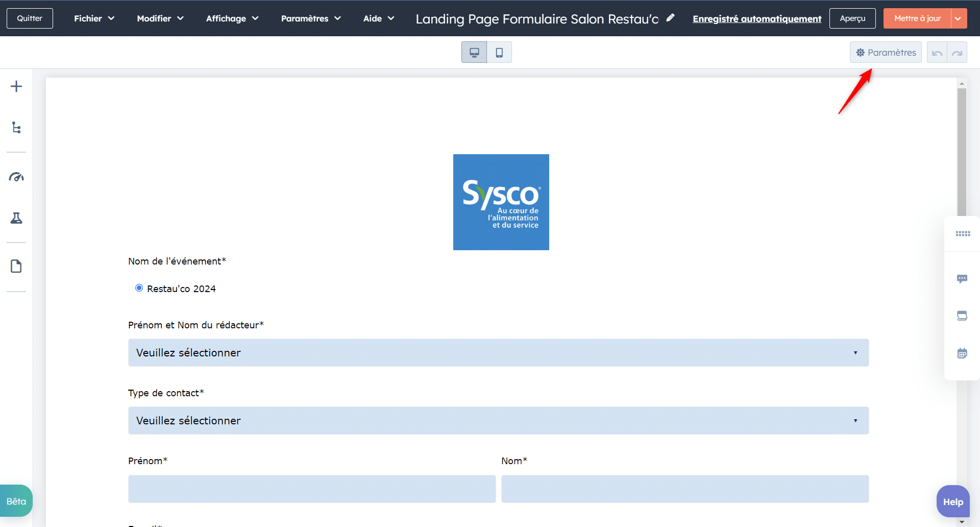Click the Landing Page Formulaire title text
Image resolution: width=980 pixels, height=527 pixels.
pos(537,19)
